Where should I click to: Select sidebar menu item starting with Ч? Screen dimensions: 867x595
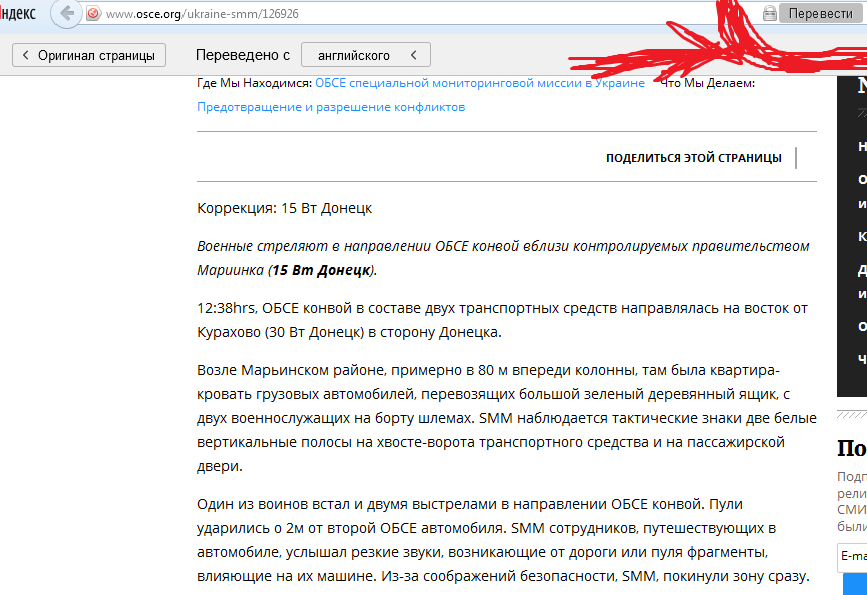click(861, 357)
